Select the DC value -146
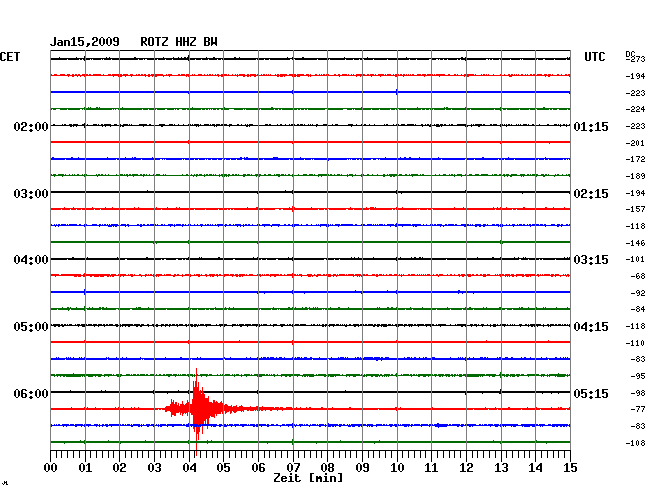Screen dimensions: 650x494 click(x=635, y=243)
